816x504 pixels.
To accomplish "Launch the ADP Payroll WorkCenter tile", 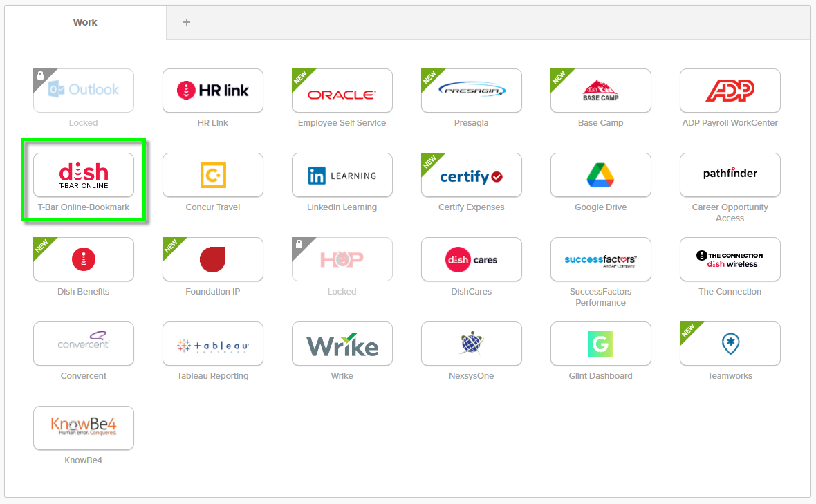I will point(730,91).
